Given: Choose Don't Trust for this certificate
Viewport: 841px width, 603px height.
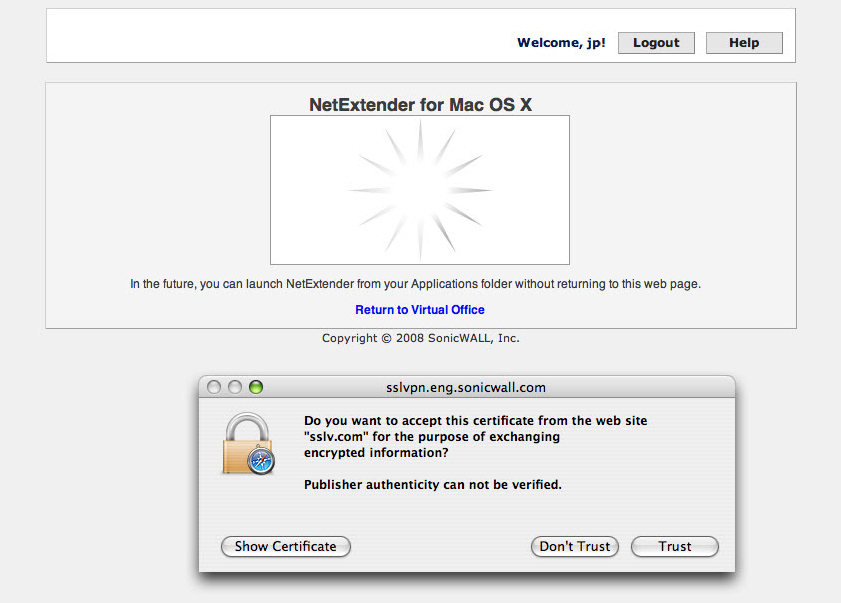Looking at the screenshot, I should tap(575, 546).
